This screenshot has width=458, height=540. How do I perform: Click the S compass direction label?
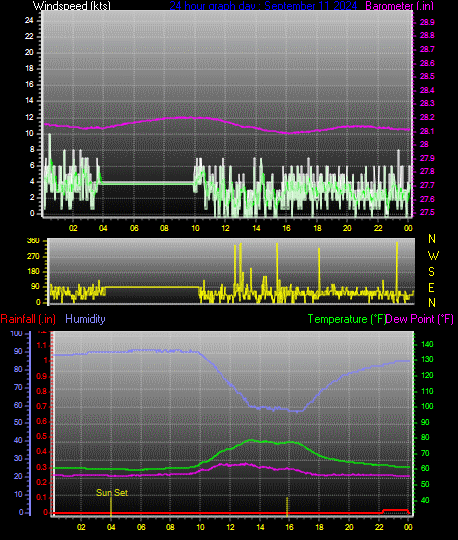click(431, 272)
